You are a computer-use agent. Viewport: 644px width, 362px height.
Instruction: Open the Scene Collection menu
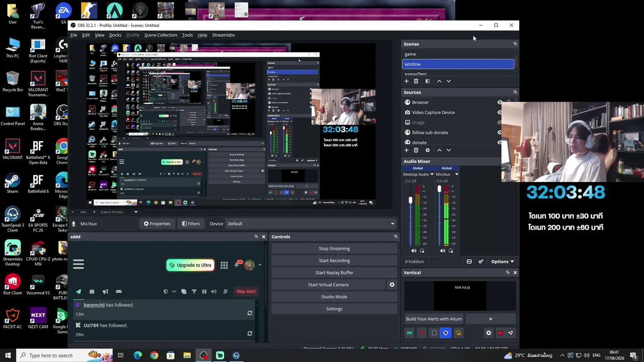click(x=160, y=35)
